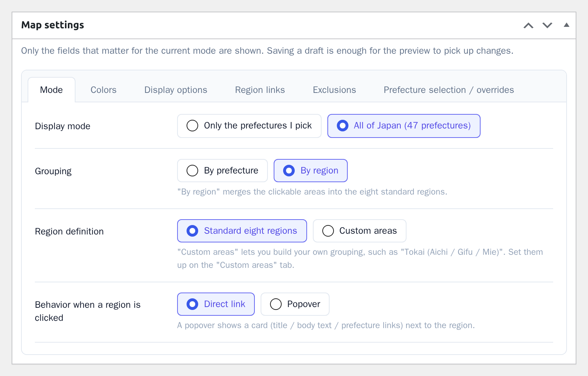Collapse the Map settings panel with the triangle toggle
The image size is (588, 376).
pos(566,25)
